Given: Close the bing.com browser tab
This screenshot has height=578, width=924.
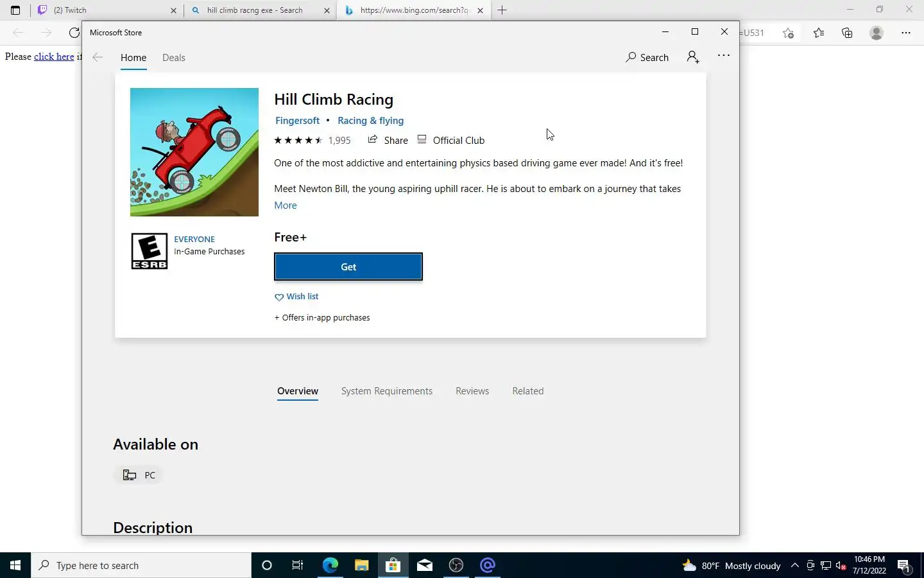Looking at the screenshot, I should pyautogui.click(x=480, y=10).
